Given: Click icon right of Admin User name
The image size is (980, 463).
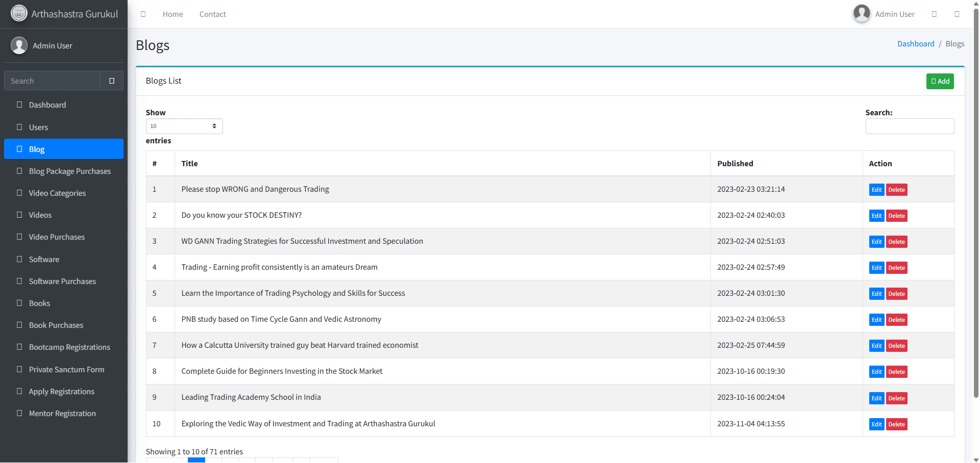Looking at the screenshot, I should pyautogui.click(x=934, y=14).
